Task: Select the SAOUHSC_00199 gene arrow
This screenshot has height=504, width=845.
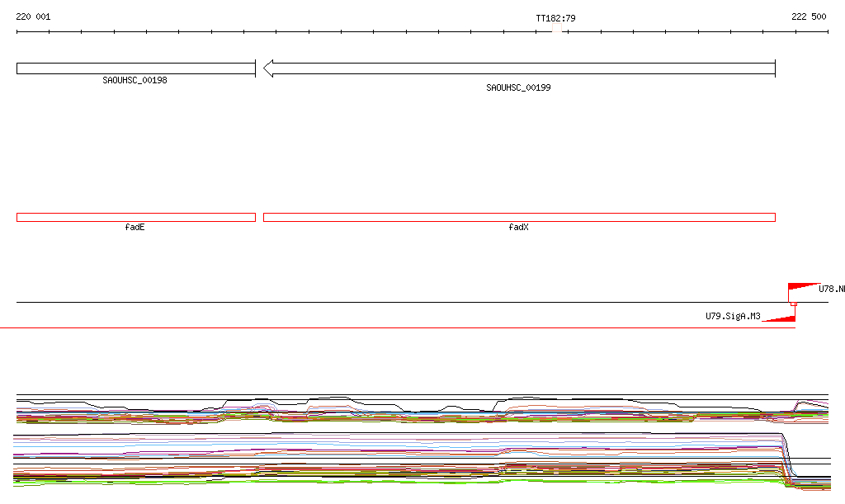Action: [519, 68]
